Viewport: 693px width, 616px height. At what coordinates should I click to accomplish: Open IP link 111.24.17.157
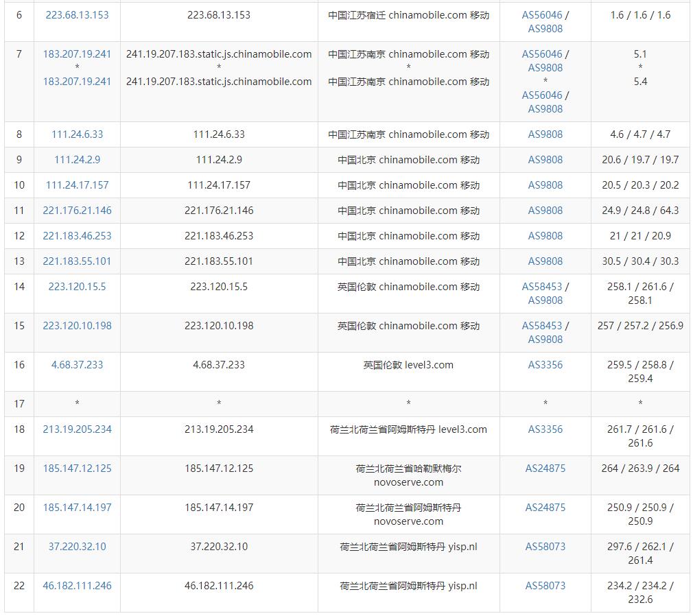[x=77, y=185]
